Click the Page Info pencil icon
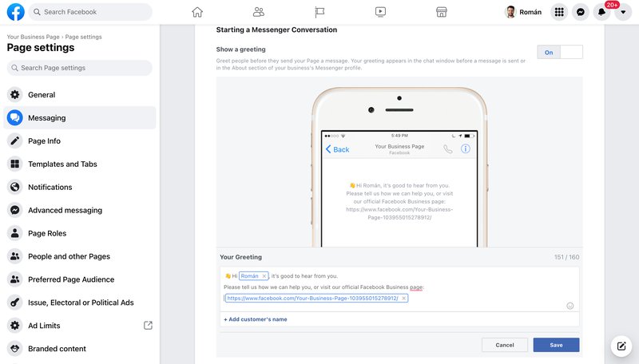The height and width of the screenshot is (364, 639). [15, 140]
